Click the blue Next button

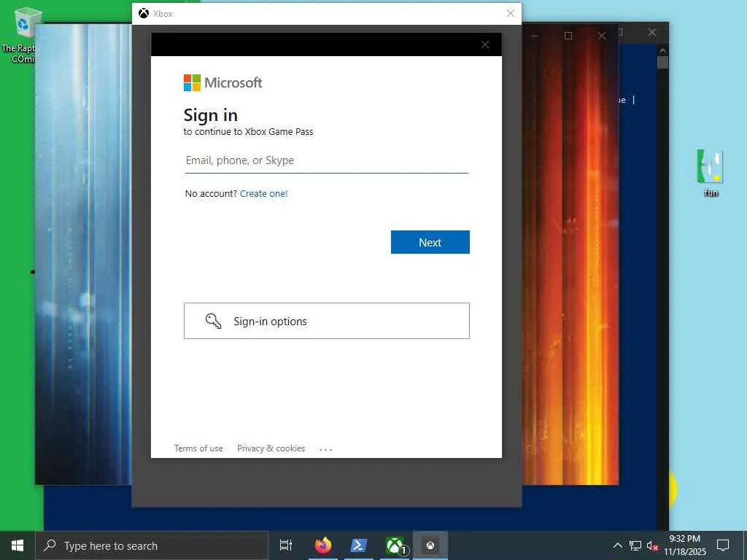coord(430,242)
